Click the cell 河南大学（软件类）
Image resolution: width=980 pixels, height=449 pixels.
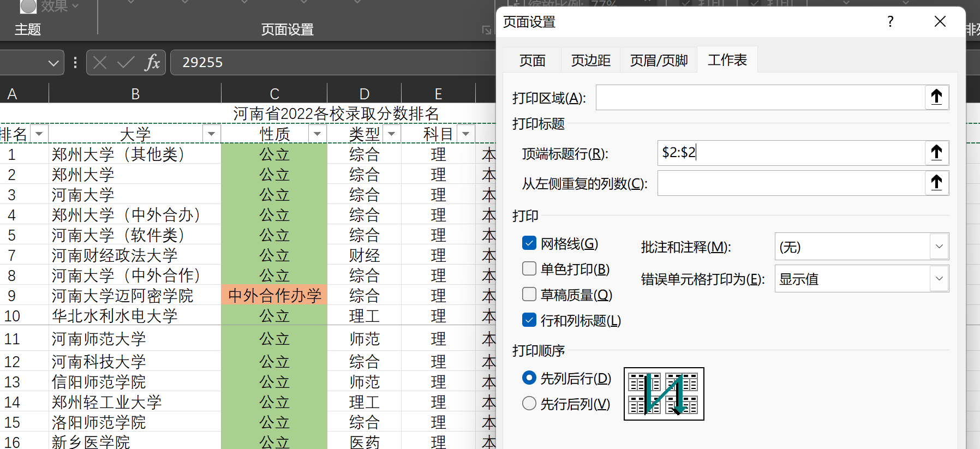coord(135,235)
